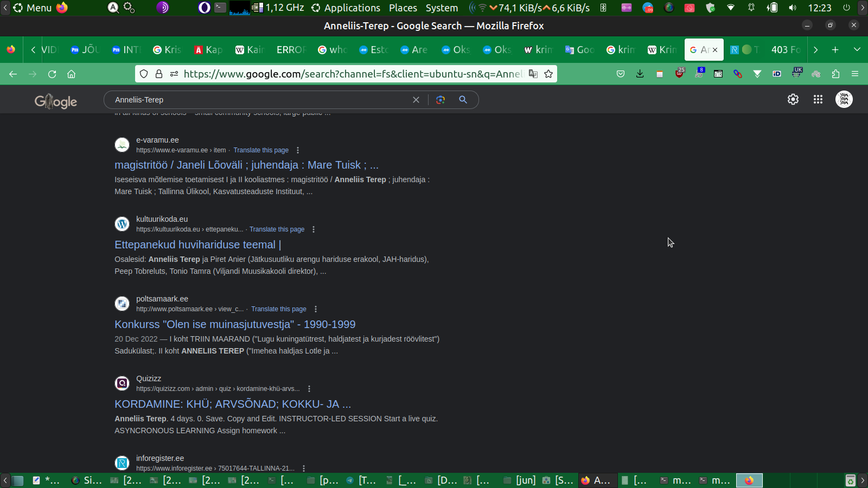Open the Places menu
Image resolution: width=868 pixels, height=488 pixels.
pyautogui.click(x=403, y=8)
